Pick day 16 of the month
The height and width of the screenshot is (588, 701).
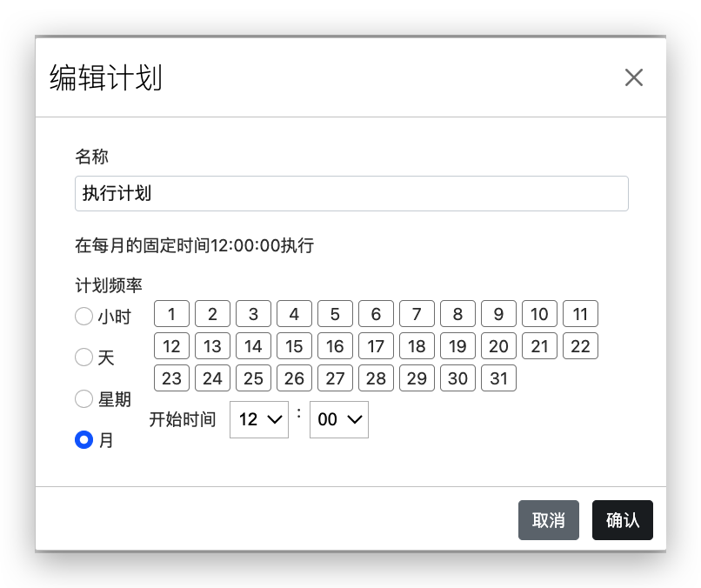pos(336,346)
